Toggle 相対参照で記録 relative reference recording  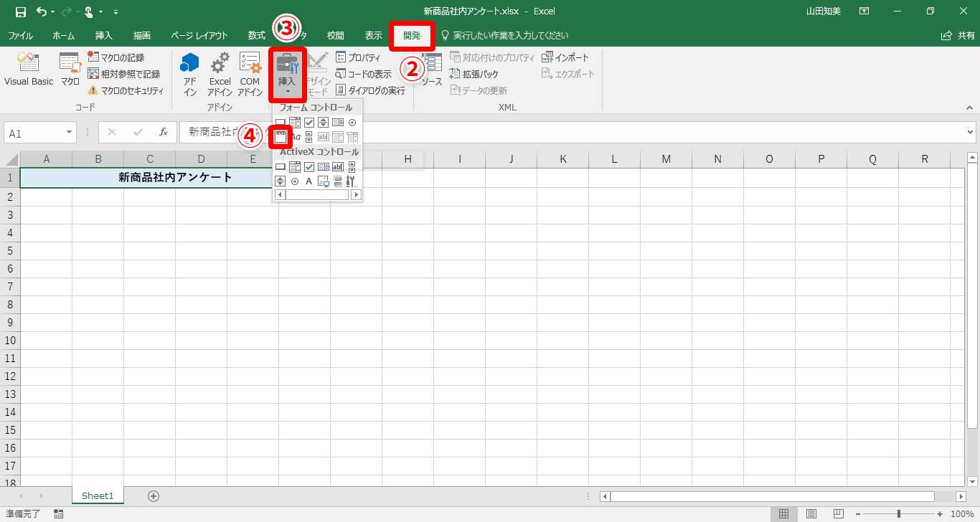[123, 74]
